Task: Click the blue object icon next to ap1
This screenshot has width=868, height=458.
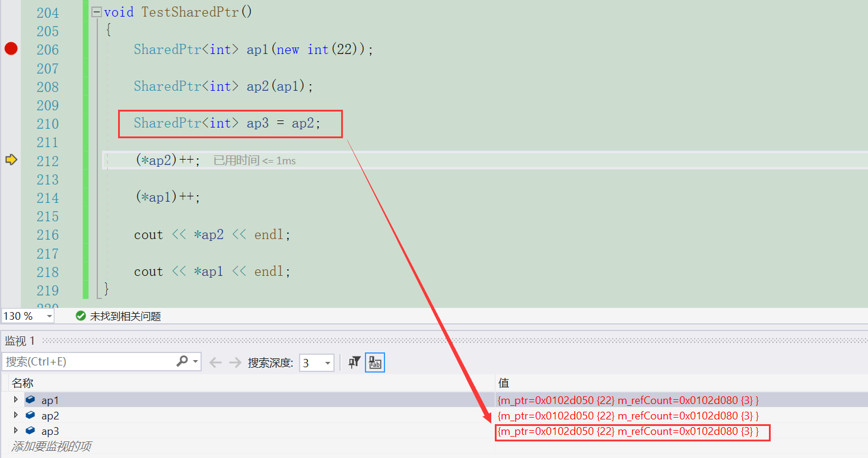Action: click(x=30, y=400)
